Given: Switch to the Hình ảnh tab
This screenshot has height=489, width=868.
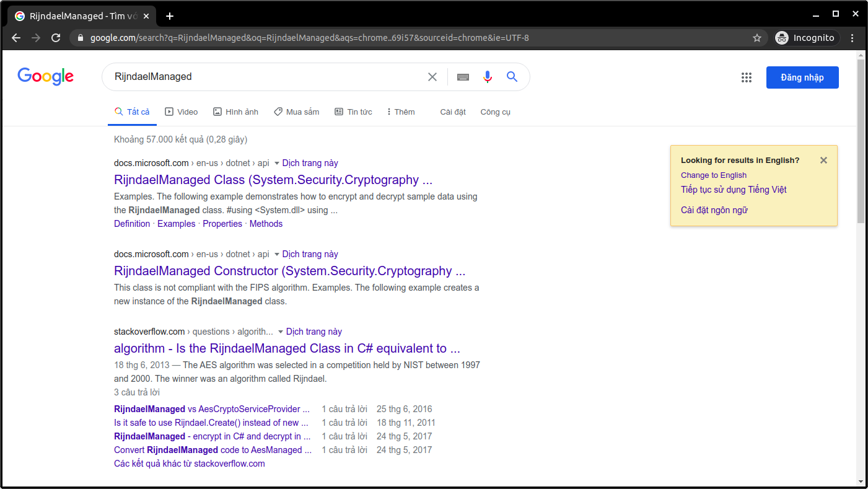Looking at the screenshot, I should click(235, 112).
